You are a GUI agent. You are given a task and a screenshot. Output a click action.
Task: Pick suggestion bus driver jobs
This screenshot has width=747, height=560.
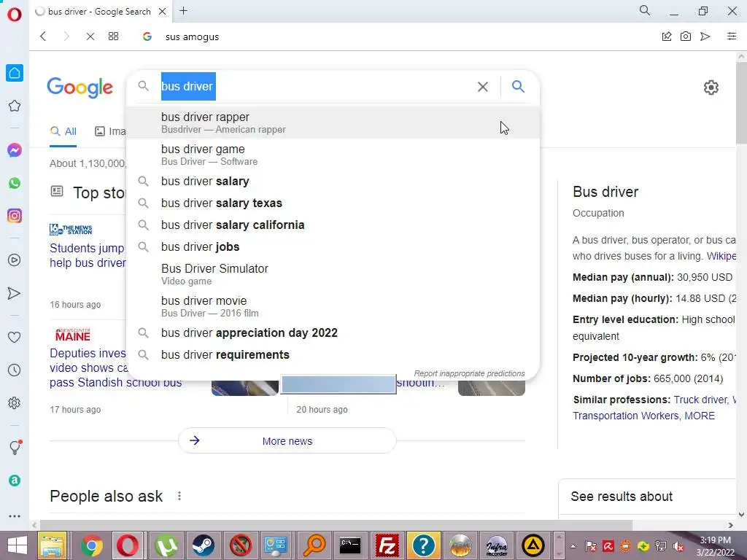click(x=333, y=247)
